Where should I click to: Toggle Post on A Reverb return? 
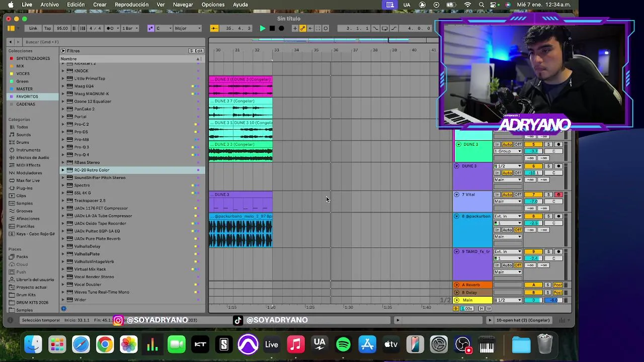[x=558, y=285]
